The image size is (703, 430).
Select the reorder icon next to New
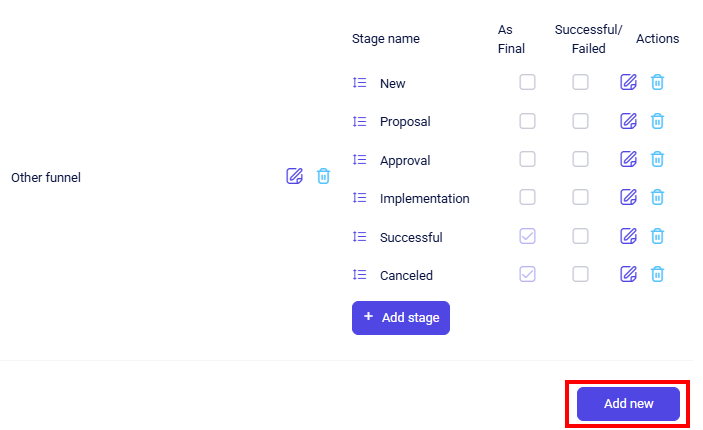pyautogui.click(x=360, y=83)
